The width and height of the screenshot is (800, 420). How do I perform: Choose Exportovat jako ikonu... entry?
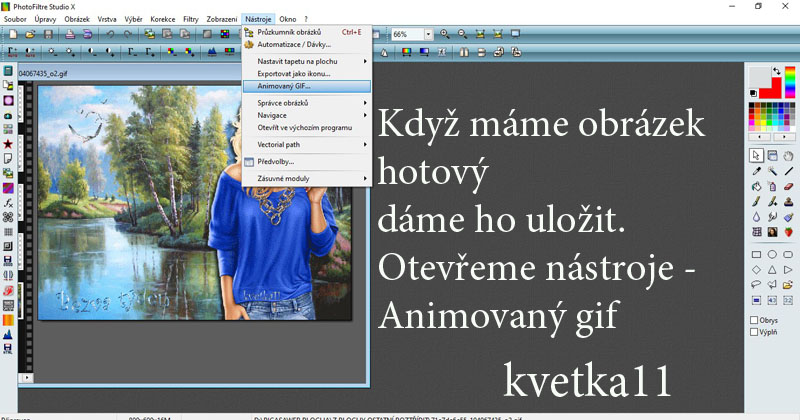click(307, 73)
